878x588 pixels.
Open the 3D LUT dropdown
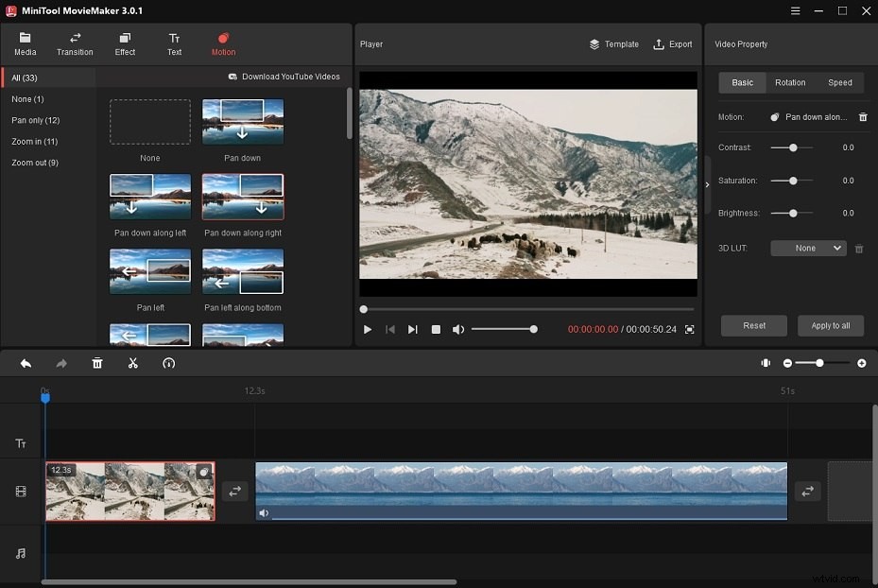[808, 248]
